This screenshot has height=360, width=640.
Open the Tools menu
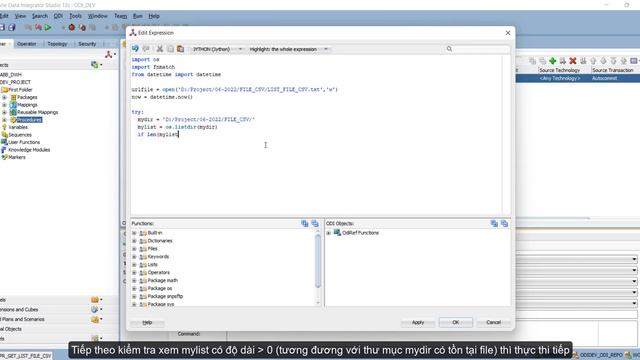(75, 16)
